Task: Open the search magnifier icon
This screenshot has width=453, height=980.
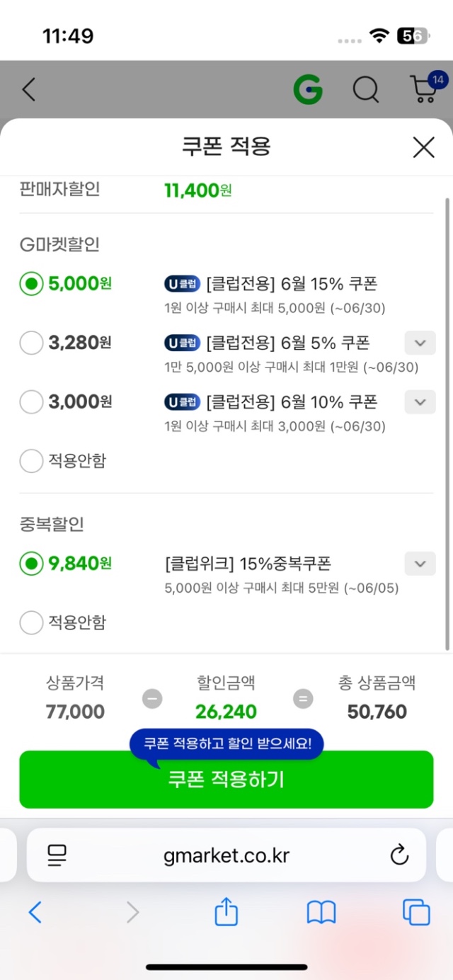Action: click(366, 90)
